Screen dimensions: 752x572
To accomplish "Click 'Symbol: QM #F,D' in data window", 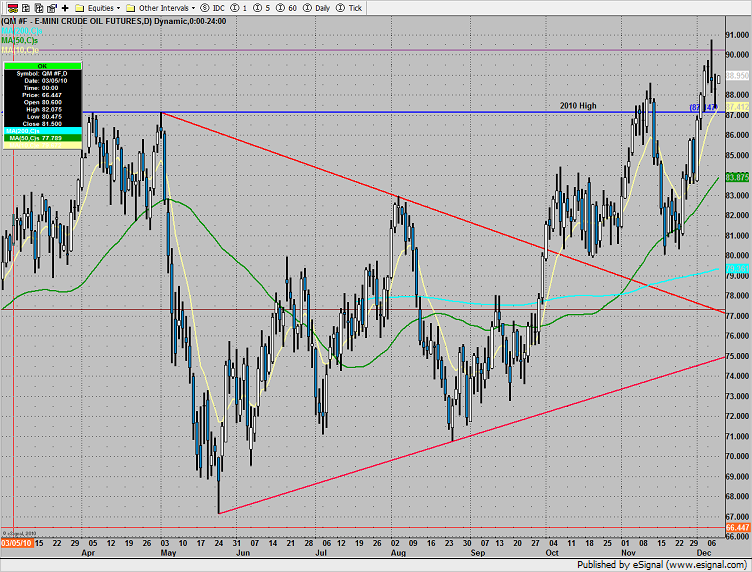I will [x=42, y=73].
